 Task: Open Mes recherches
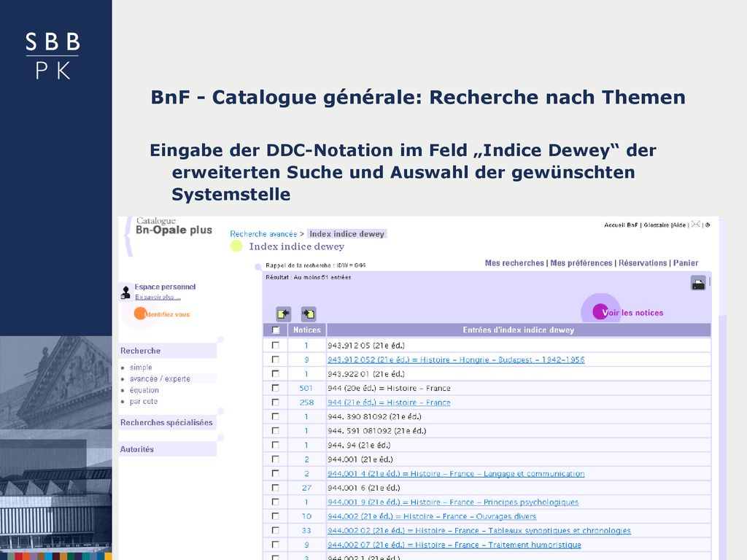coord(514,262)
